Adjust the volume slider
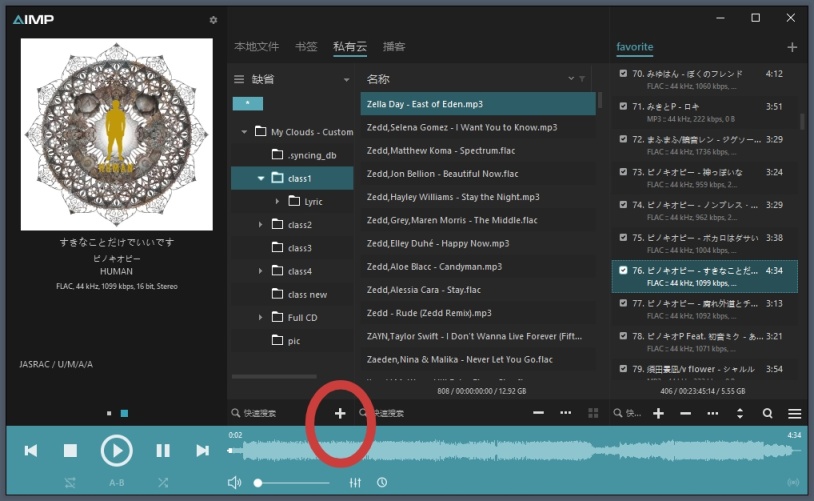The width and height of the screenshot is (814, 501). (x=293, y=483)
